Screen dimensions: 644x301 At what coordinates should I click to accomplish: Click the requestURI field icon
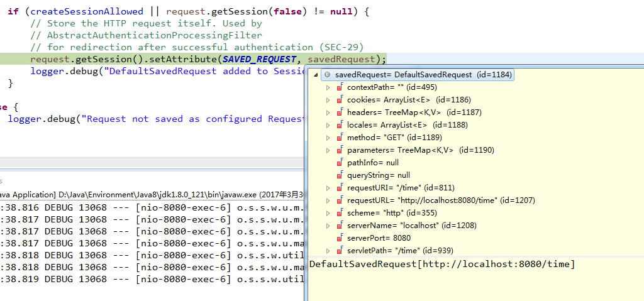pos(340,188)
